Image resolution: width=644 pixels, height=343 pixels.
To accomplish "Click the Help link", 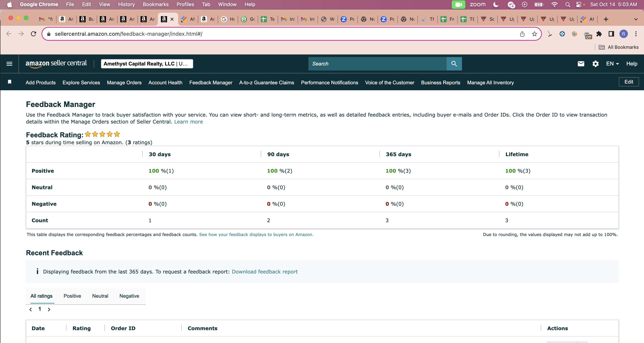I will [x=632, y=64].
